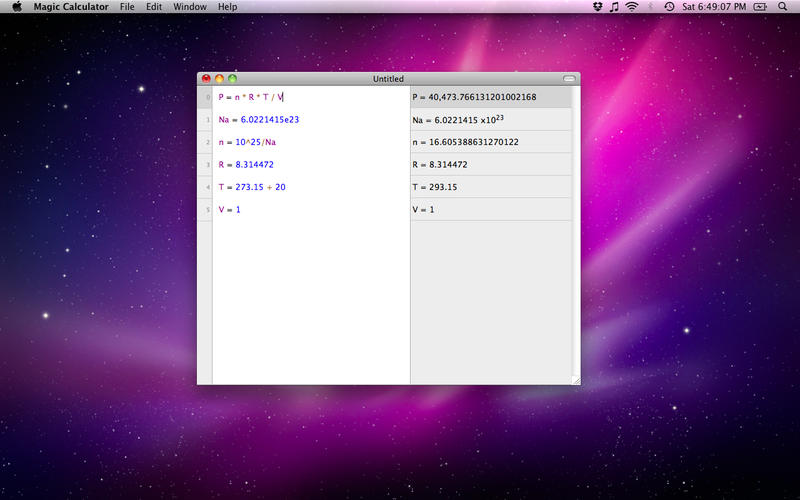
Task: Minimize the Untitled window with yellow button
Action: (219, 79)
